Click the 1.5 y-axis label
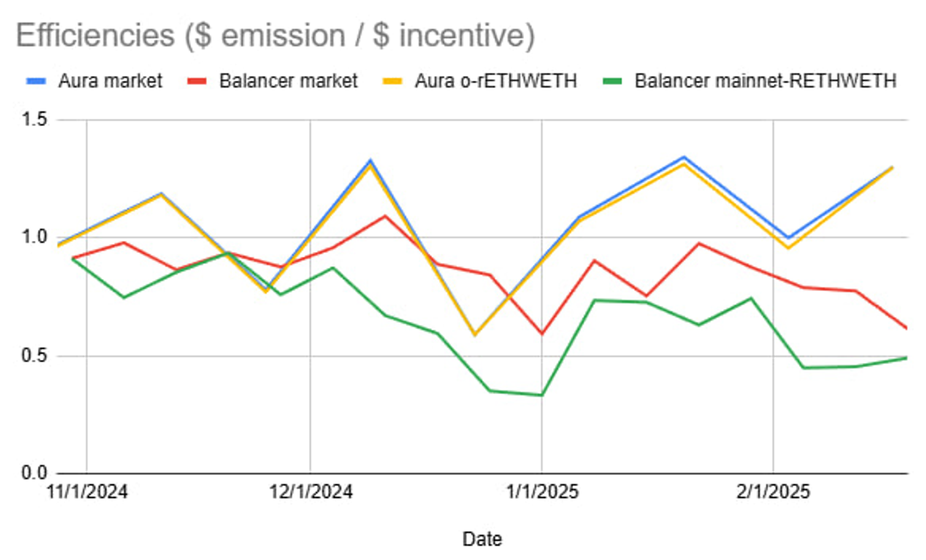Screen dimensions: 926x560 35,119
